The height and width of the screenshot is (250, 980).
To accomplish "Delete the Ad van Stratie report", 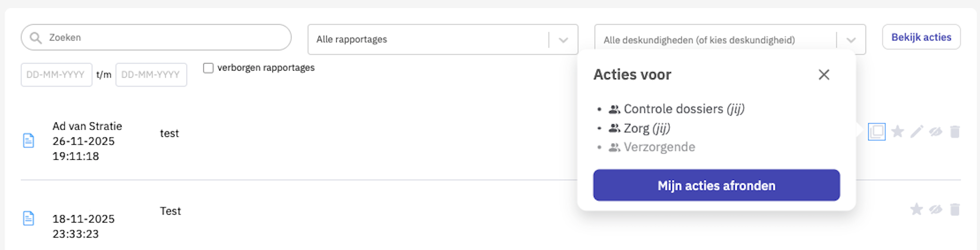I will tap(955, 132).
